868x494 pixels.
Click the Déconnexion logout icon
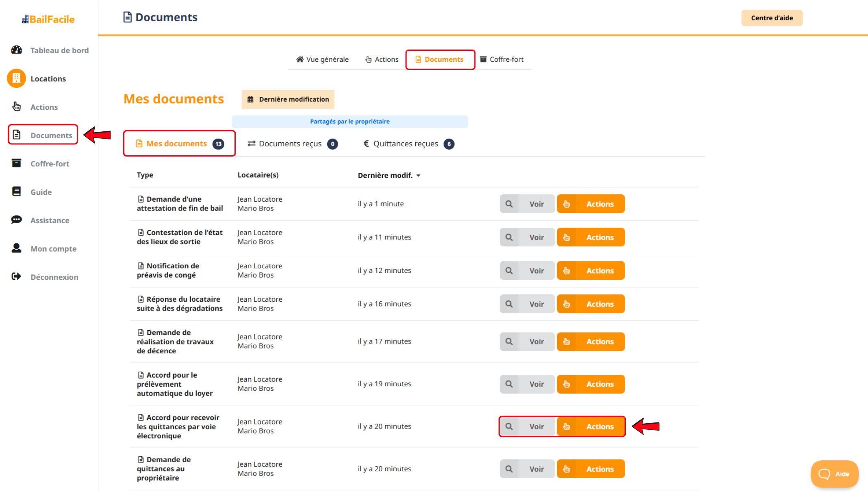(16, 276)
